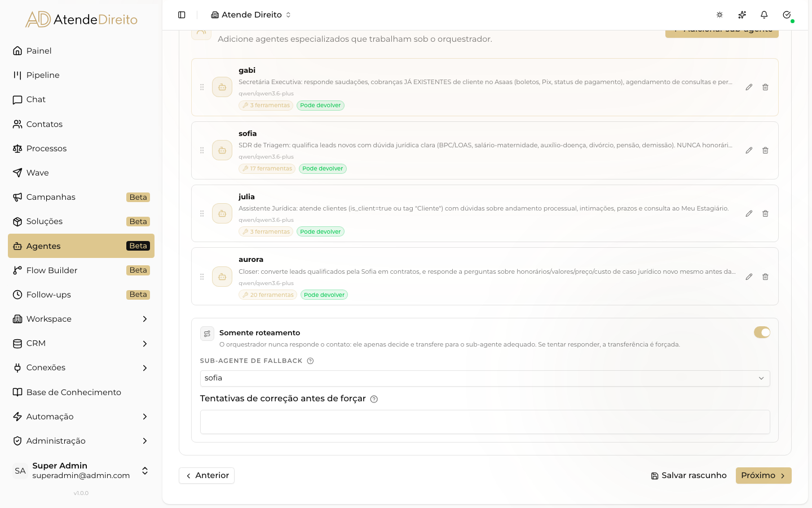Show help for tentativas de correção

pos(374,399)
